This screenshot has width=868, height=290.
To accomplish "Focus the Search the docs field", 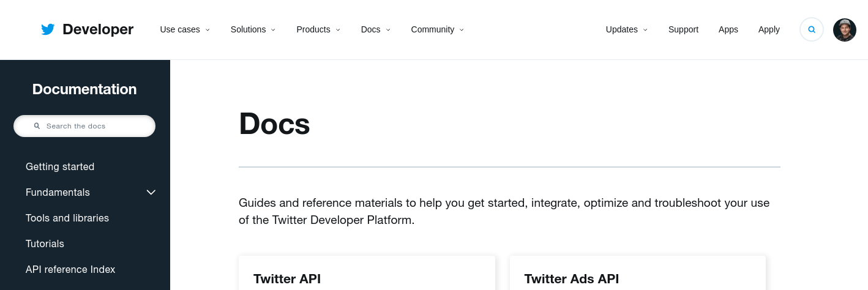I will (x=84, y=126).
